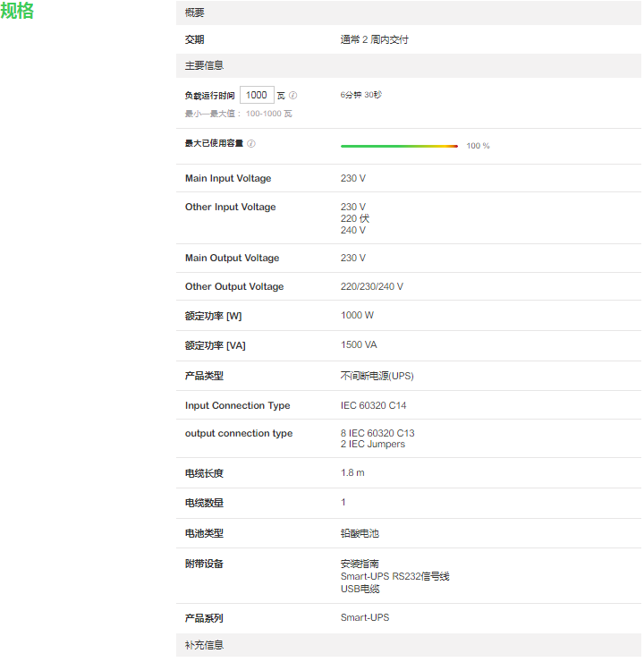Click the 负载运行时间 wattage input box
644x662 pixels.
tap(257, 95)
